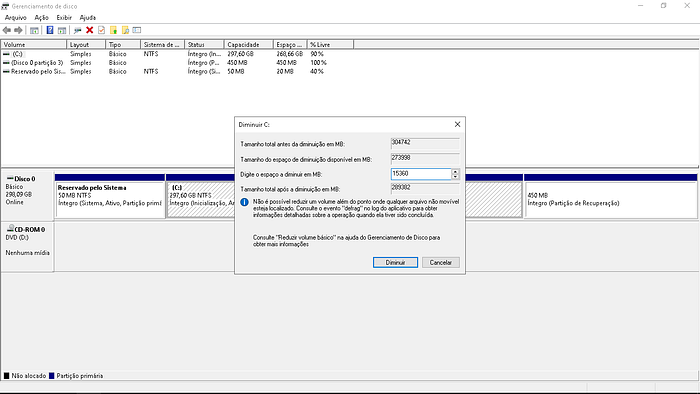Select the (Disco 0 partição 3) volume row

tap(177, 62)
